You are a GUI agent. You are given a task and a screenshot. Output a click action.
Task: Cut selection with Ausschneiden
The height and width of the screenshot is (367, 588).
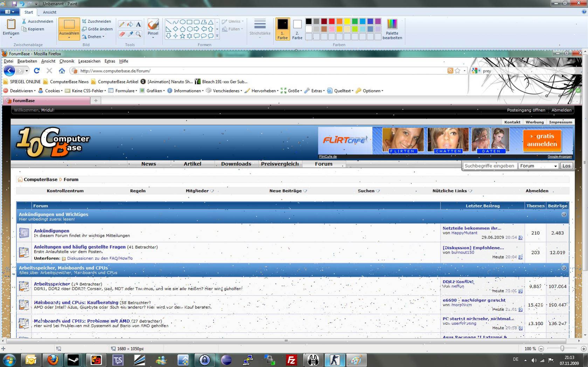37,21
